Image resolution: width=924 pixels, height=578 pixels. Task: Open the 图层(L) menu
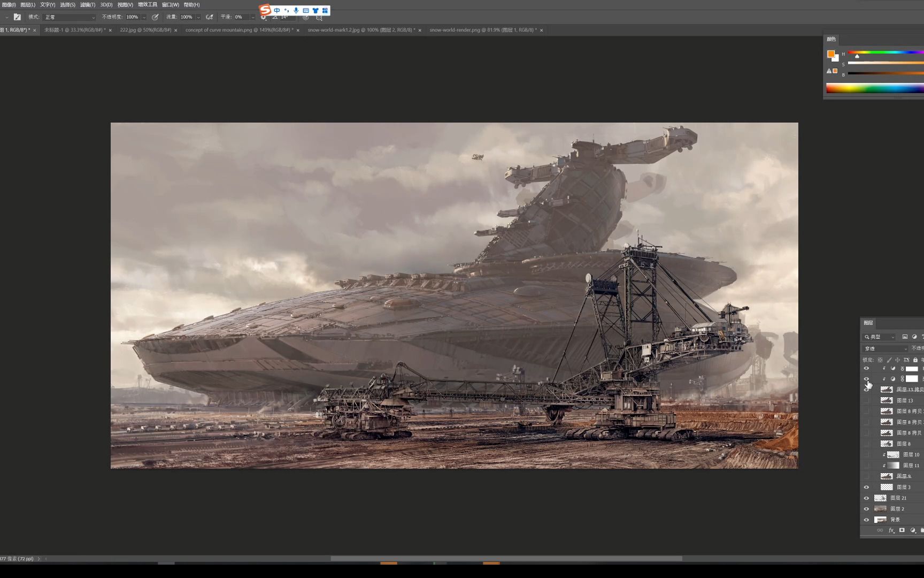pos(28,5)
